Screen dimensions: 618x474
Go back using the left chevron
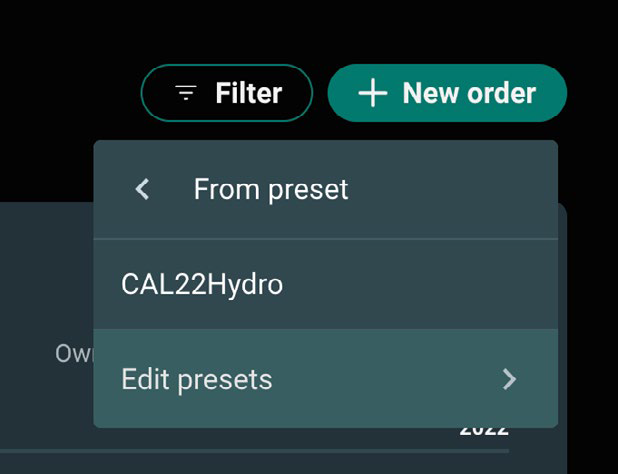[142, 189]
